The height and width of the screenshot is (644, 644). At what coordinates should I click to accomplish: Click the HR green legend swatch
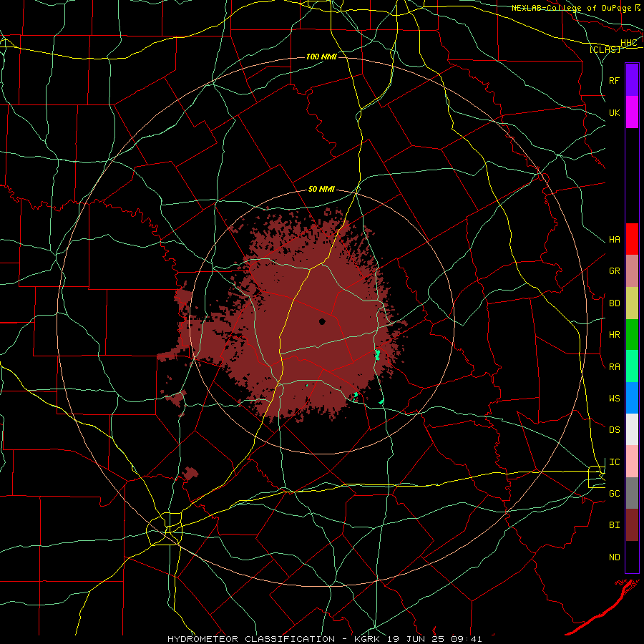click(x=632, y=335)
